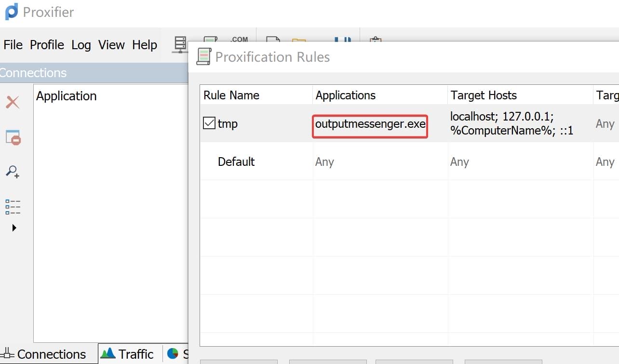Click the Connections panel title bar

tap(94, 73)
